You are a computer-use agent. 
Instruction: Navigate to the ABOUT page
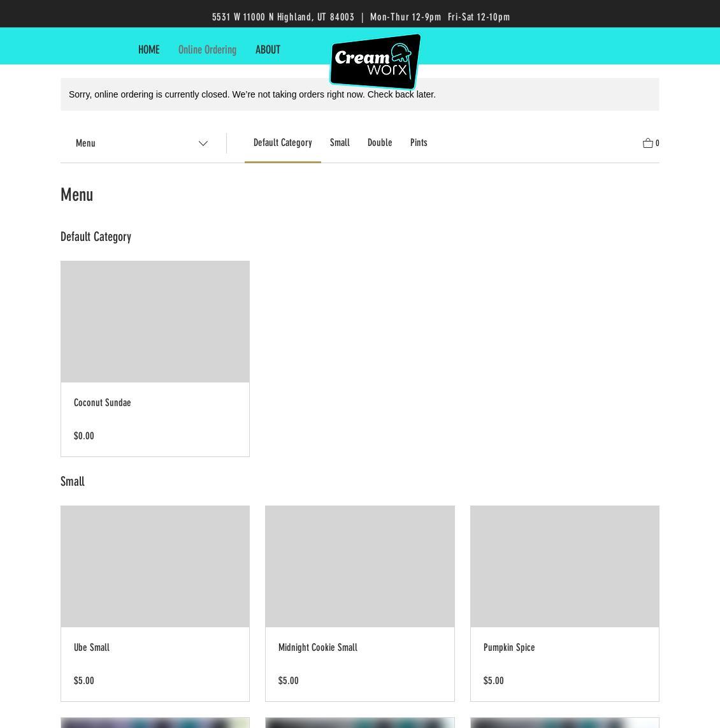pos(268,50)
